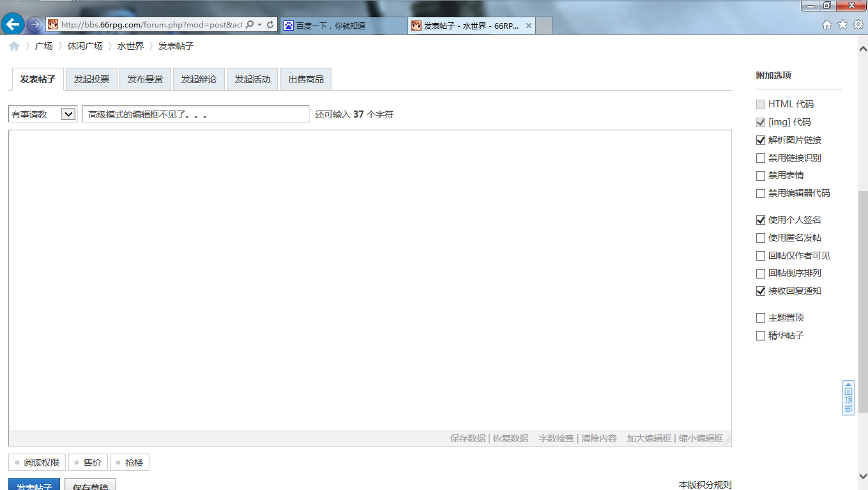Select the 发起活动 tab
This screenshot has width=868, height=490.
click(252, 79)
